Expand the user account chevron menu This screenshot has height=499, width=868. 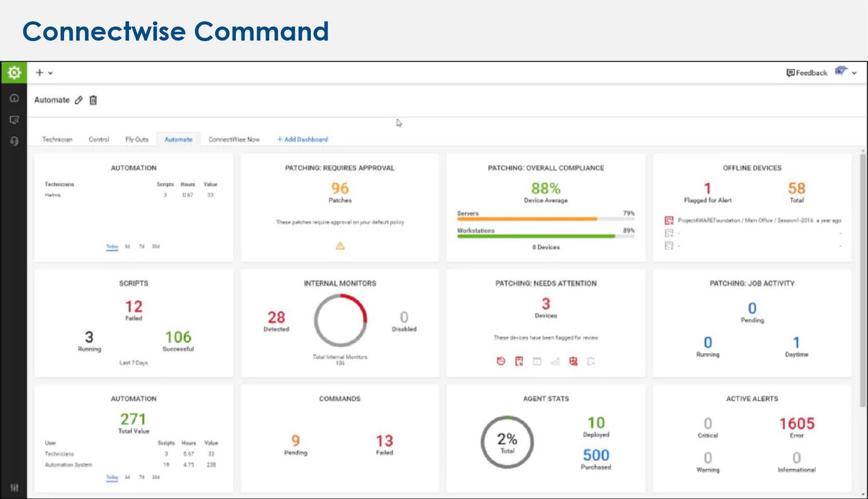pos(854,73)
